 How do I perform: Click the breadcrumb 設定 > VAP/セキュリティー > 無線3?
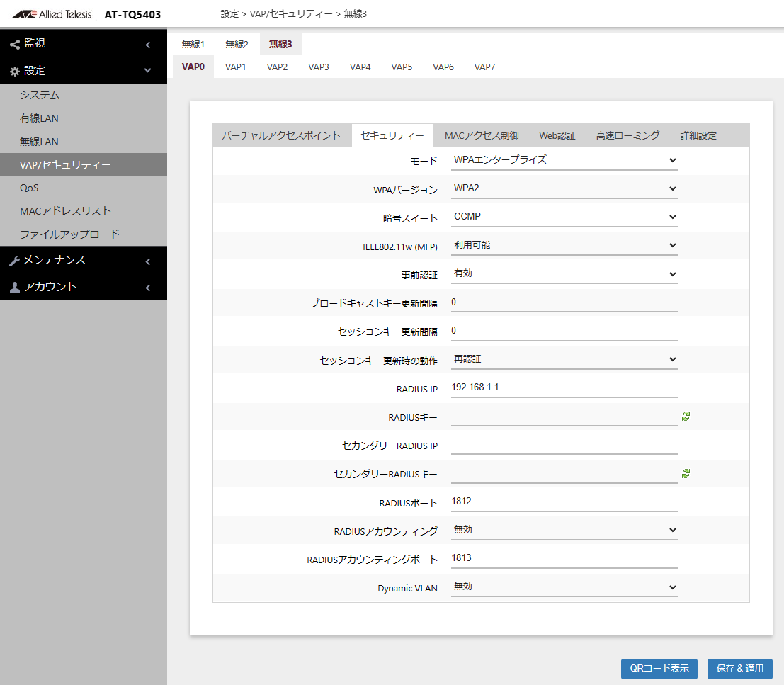click(x=293, y=14)
